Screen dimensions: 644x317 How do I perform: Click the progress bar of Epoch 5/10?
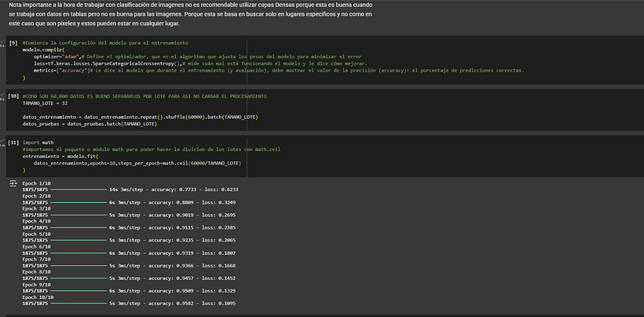(79, 240)
